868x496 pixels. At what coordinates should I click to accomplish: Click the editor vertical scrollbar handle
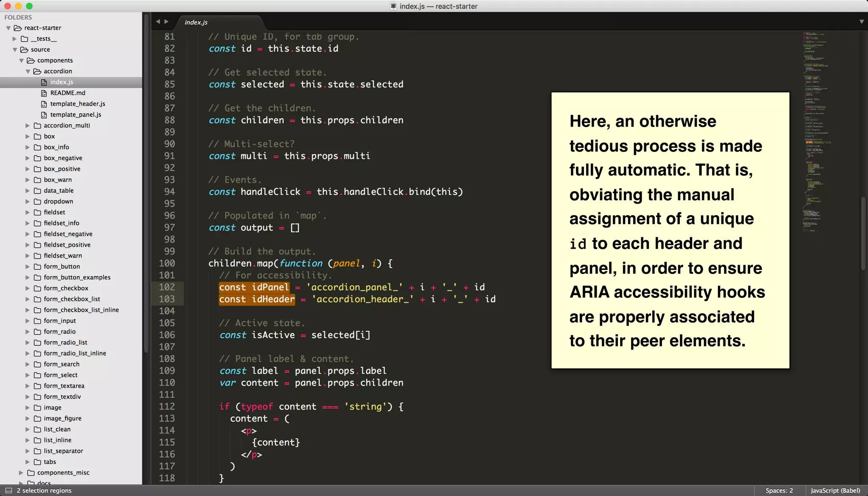pos(863,233)
